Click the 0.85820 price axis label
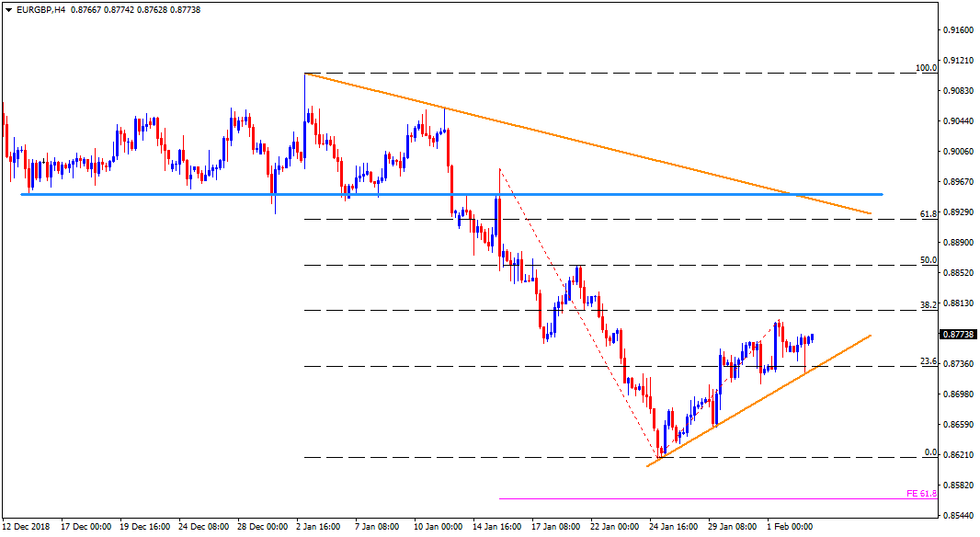The height and width of the screenshot is (537, 980). (x=959, y=485)
